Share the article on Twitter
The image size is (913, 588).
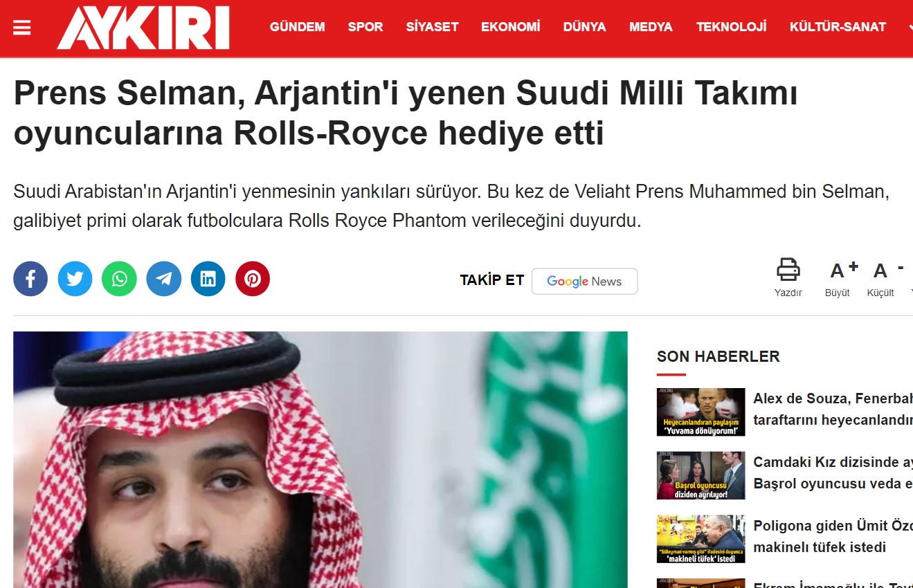click(x=75, y=279)
